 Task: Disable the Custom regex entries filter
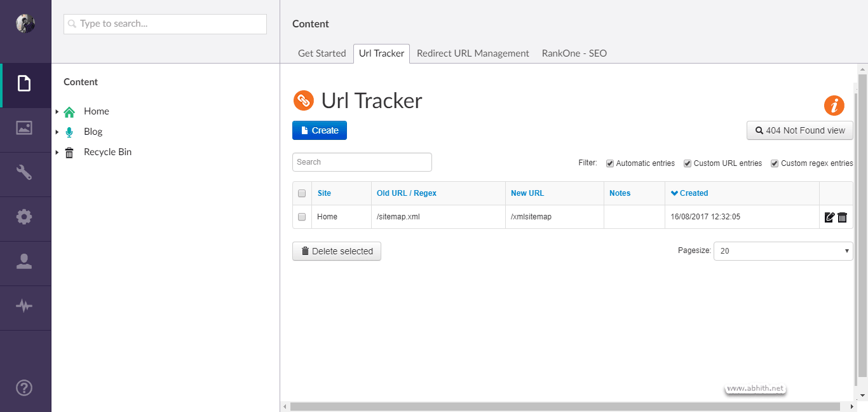pos(775,163)
